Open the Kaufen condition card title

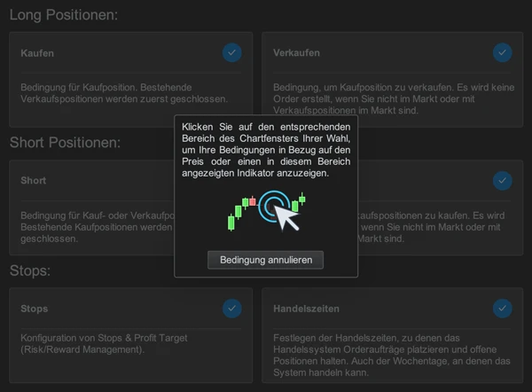tap(37, 53)
